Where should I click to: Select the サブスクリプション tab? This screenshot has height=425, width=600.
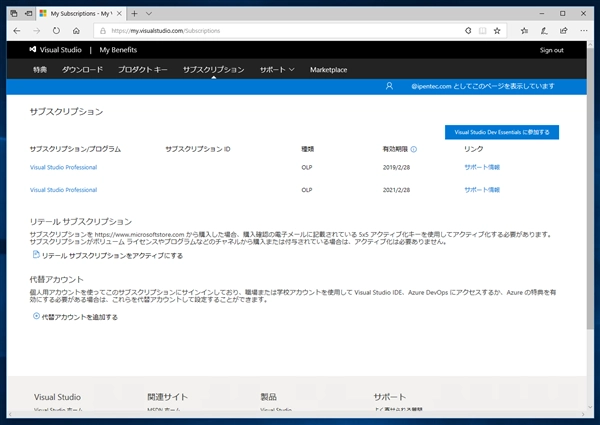(x=214, y=70)
